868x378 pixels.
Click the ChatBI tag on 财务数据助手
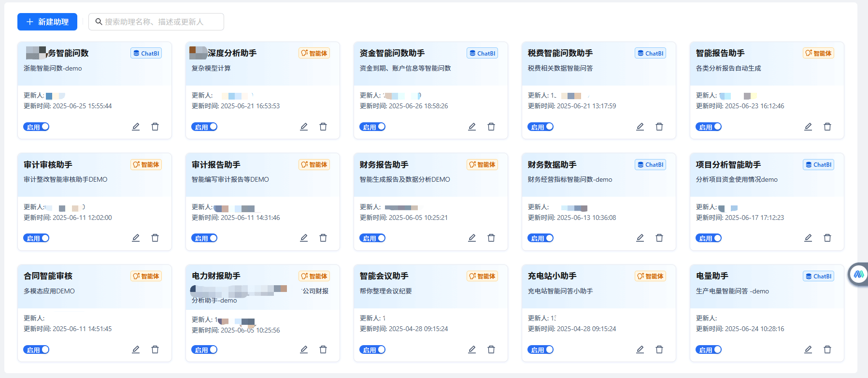(x=650, y=165)
